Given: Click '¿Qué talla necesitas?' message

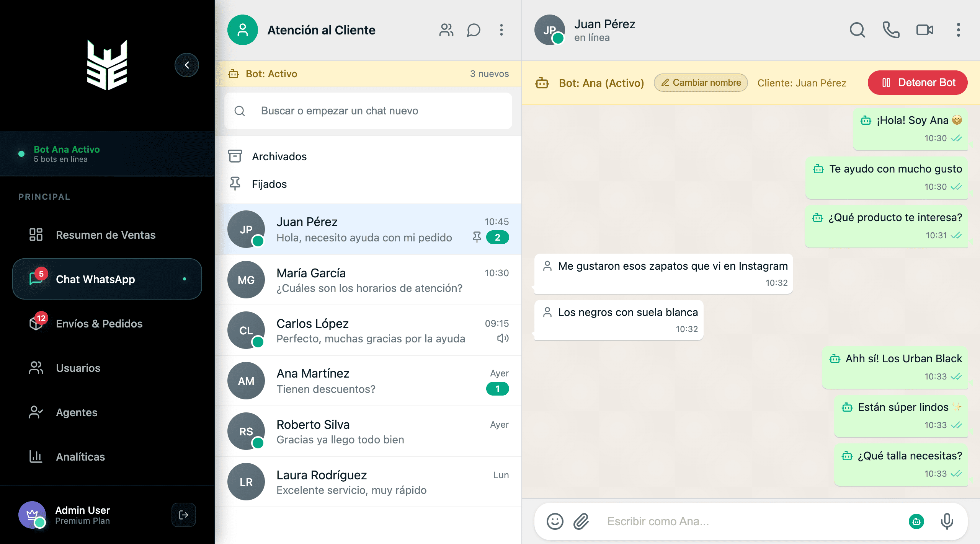Looking at the screenshot, I should pos(901,464).
